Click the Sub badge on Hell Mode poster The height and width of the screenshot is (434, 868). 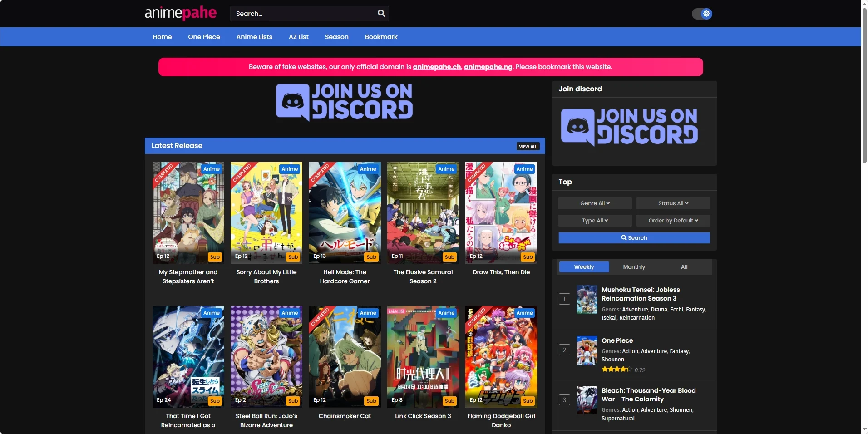click(371, 257)
